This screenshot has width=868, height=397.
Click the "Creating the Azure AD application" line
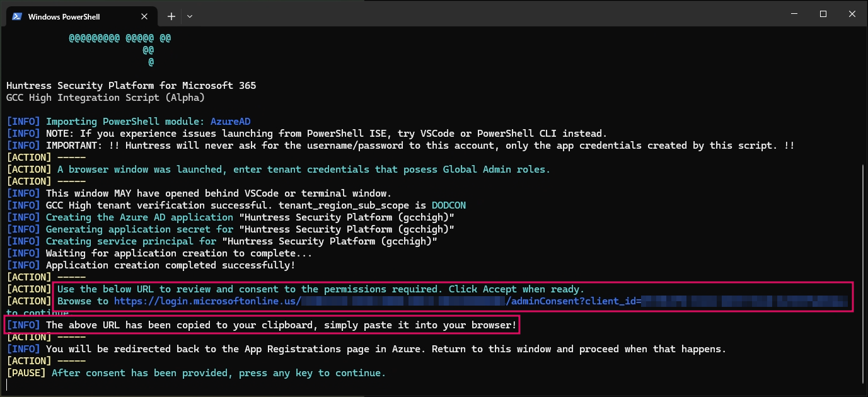tap(231, 217)
